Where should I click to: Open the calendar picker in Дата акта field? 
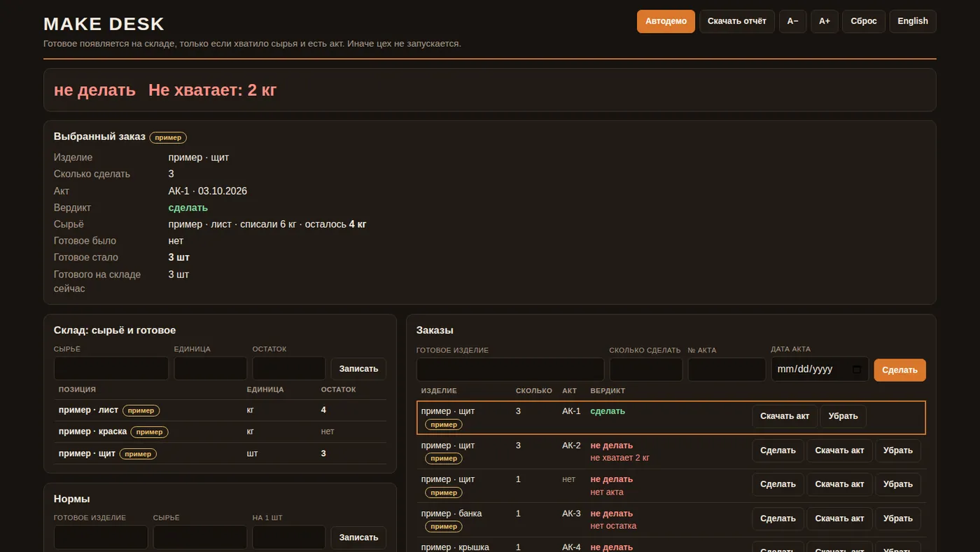pos(857,369)
